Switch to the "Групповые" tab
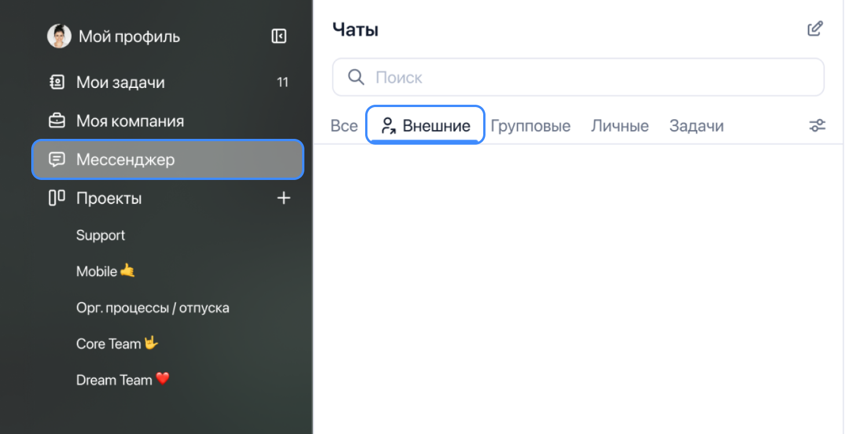The width and height of the screenshot is (868, 434). coord(531,126)
